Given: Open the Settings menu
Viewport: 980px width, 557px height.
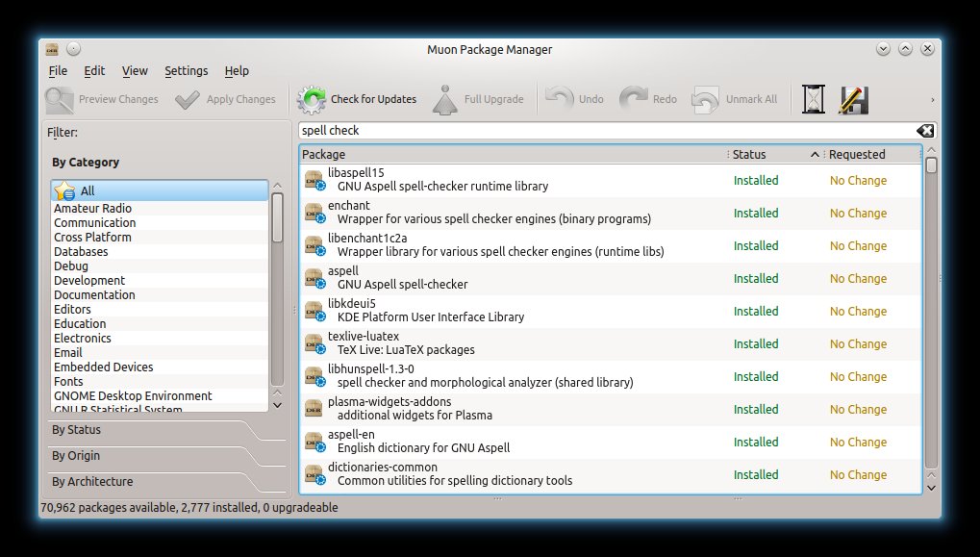Looking at the screenshot, I should click(186, 71).
